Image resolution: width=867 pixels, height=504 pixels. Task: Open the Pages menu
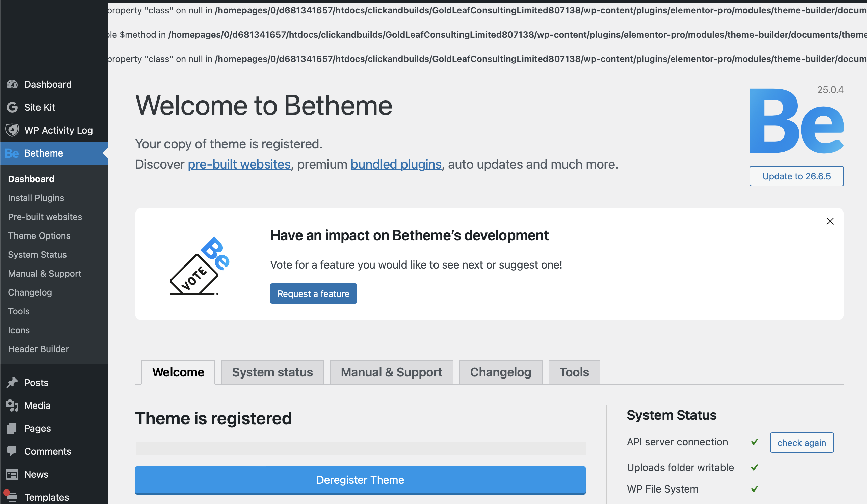(x=54, y=428)
